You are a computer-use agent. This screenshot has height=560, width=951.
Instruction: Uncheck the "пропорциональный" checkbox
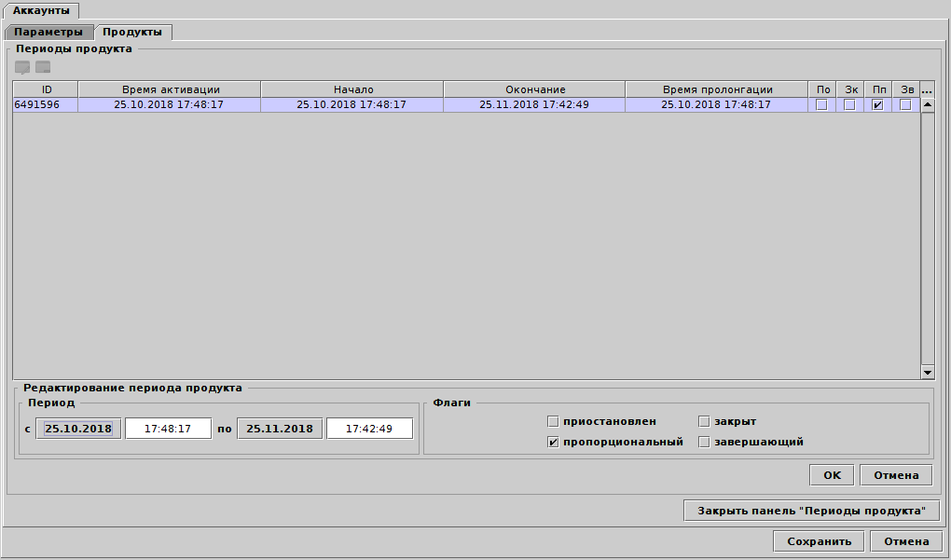[x=552, y=442]
